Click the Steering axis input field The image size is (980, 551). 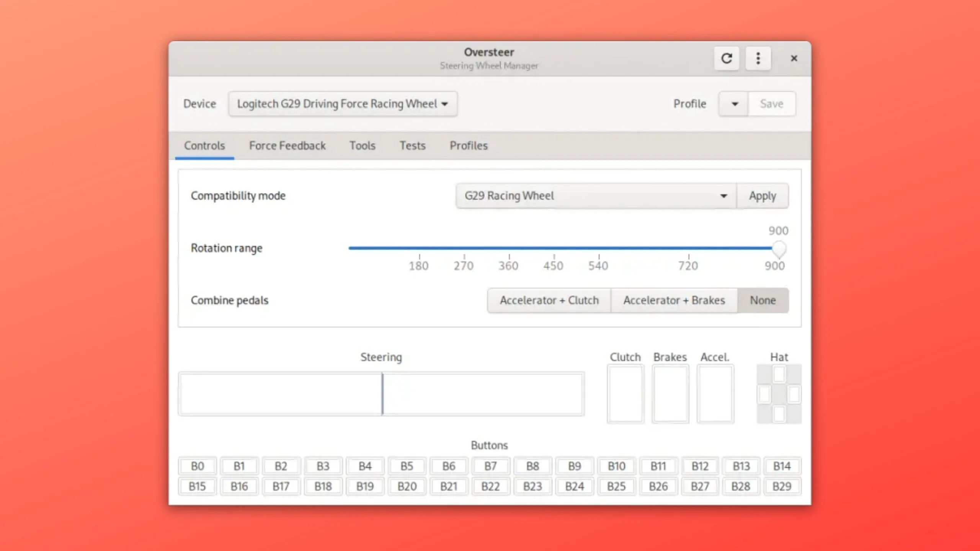[382, 394]
